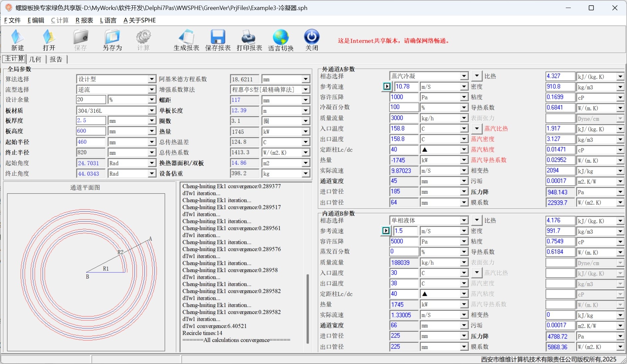Expand the 算法选择 dropdown showing 设计型

[x=152, y=79]
